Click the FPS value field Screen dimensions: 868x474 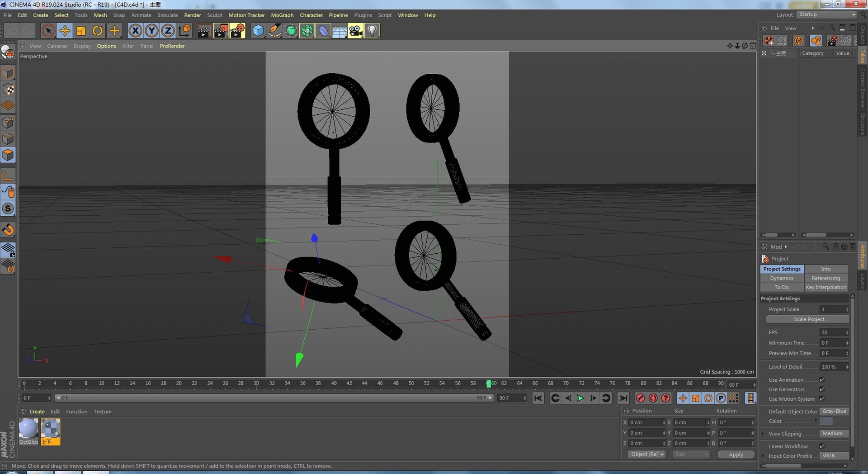tap(834, 332)
